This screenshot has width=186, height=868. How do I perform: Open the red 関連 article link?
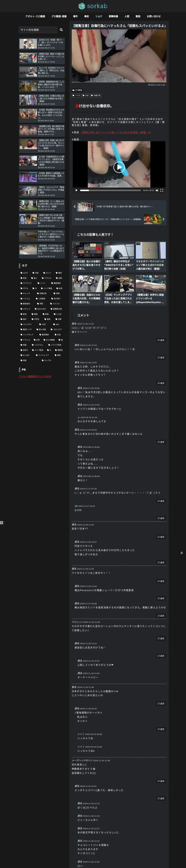tap(116, 132)
